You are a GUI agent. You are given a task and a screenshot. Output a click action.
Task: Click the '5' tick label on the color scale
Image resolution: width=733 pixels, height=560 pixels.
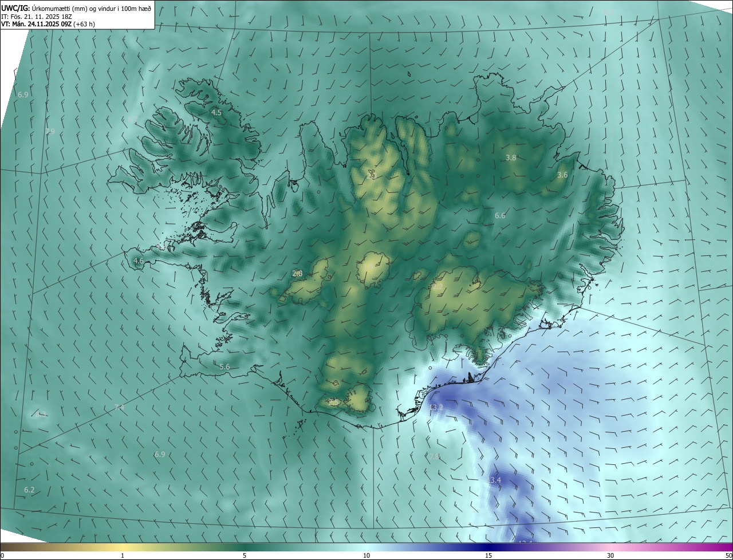coord(245,555)
